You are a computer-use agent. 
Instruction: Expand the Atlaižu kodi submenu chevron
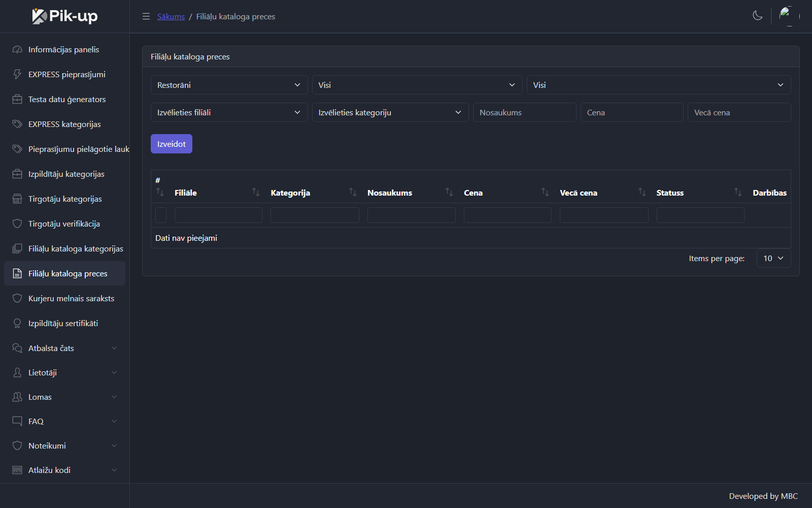pos(114,470)
